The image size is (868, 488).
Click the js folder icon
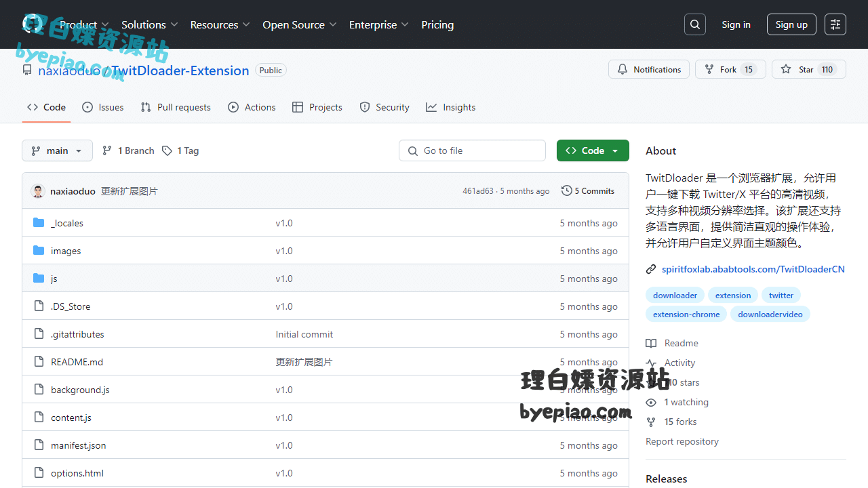pos(39,279)
